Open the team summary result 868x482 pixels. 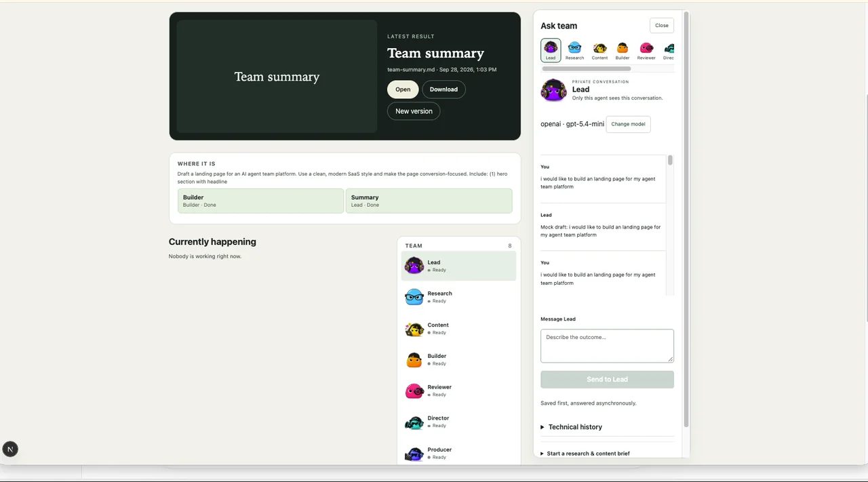403,89
